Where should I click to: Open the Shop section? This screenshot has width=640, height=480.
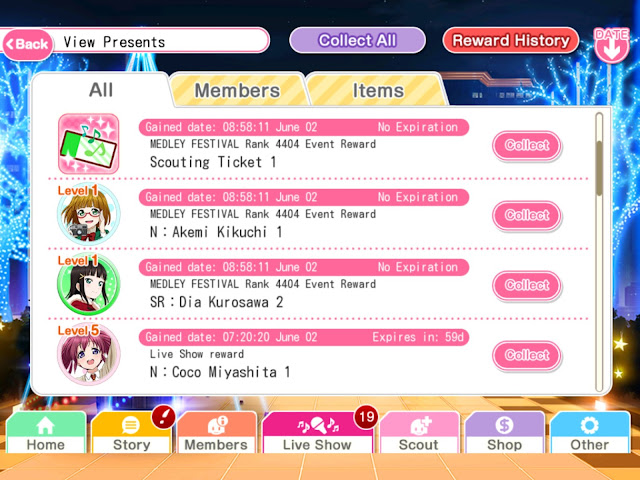pyautogui.click(x=504, y=433)
